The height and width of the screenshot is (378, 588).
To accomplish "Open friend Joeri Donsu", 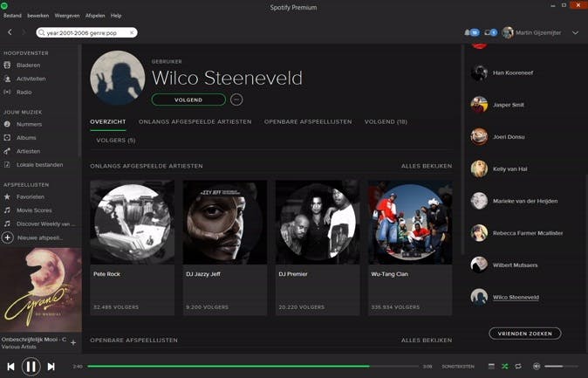I will click(498, 137).
